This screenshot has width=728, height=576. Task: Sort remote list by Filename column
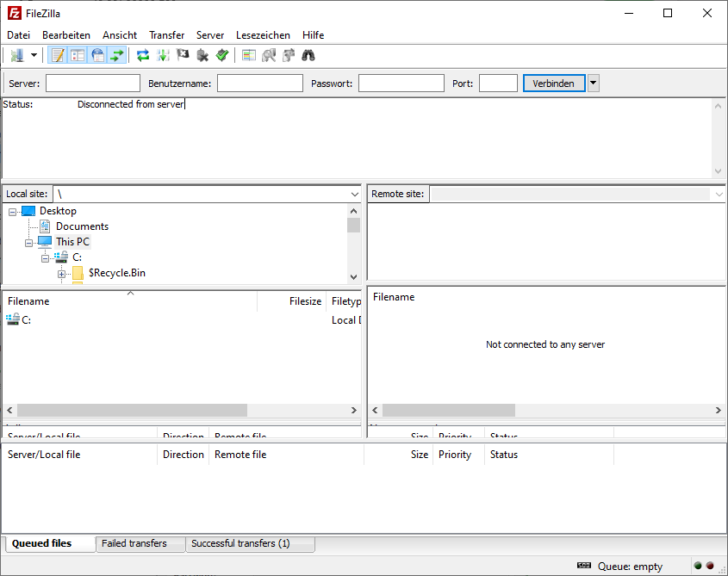(394, 297)
